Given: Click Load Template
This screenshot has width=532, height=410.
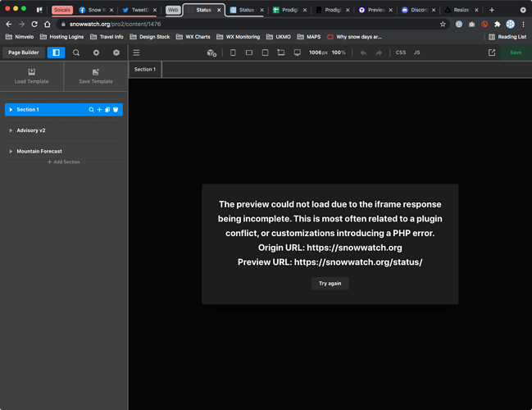Looking at the screenshot, I should [x=31, y=76].
